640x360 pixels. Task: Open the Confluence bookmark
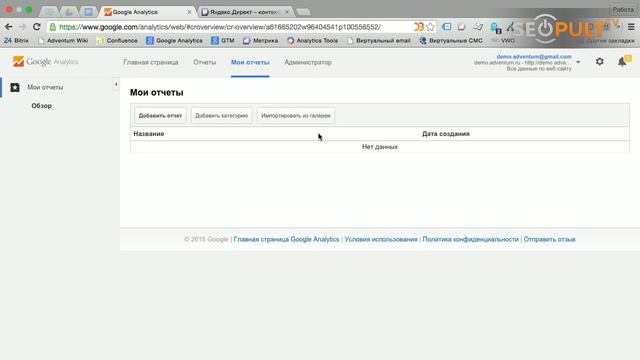(117, 40)
